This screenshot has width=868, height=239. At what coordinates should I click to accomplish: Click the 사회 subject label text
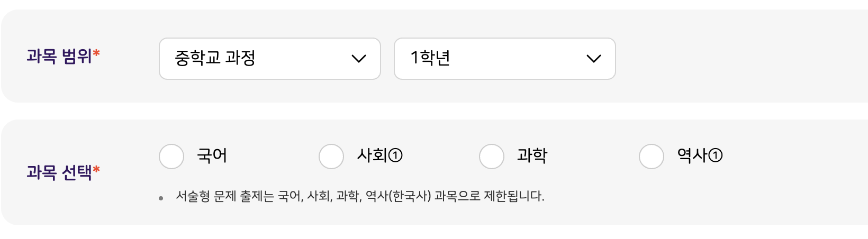point(373,155)
